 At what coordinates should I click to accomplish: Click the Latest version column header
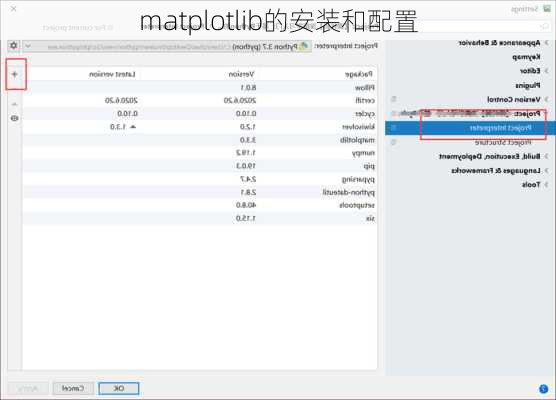pyautogui.click(x=112, y=74)
